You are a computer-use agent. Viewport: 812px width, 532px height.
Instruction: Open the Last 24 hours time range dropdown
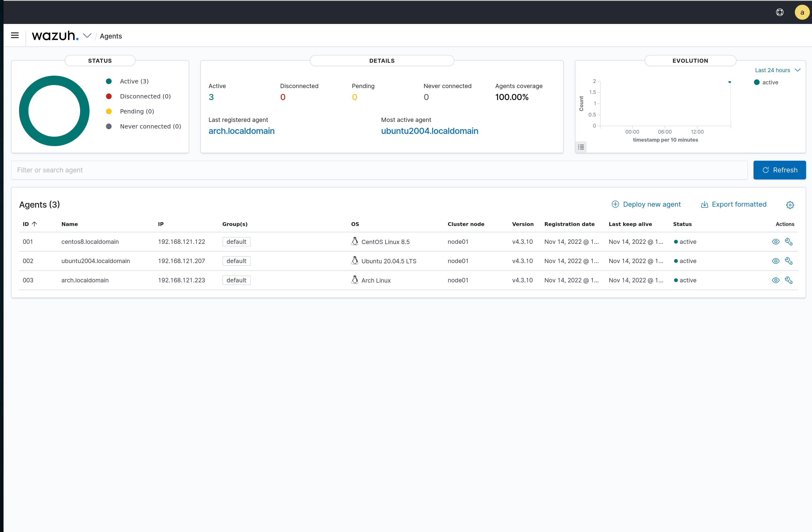[x=777, y=70]
